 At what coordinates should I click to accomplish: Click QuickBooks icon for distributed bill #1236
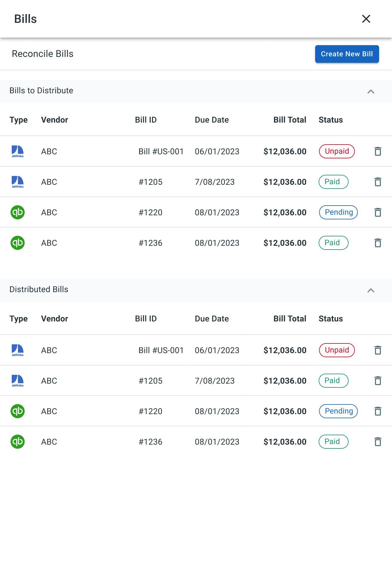tap(18, 442)
